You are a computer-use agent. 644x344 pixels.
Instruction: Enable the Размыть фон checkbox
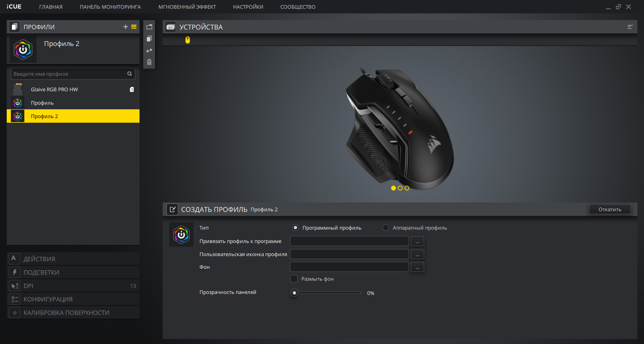294,279
